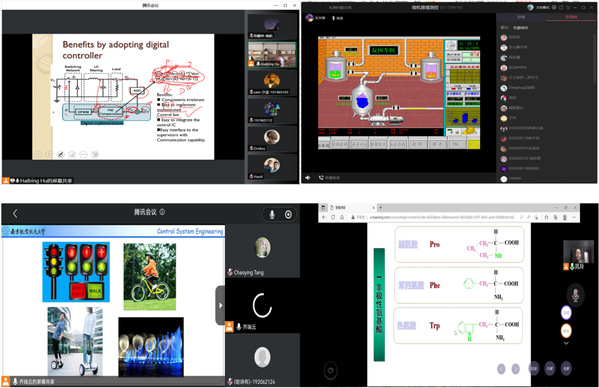Click the circular eye icon left of amino acid slide
Image resolution: width=599 pixels, height=388 pixels.
[x=331, y=370]
